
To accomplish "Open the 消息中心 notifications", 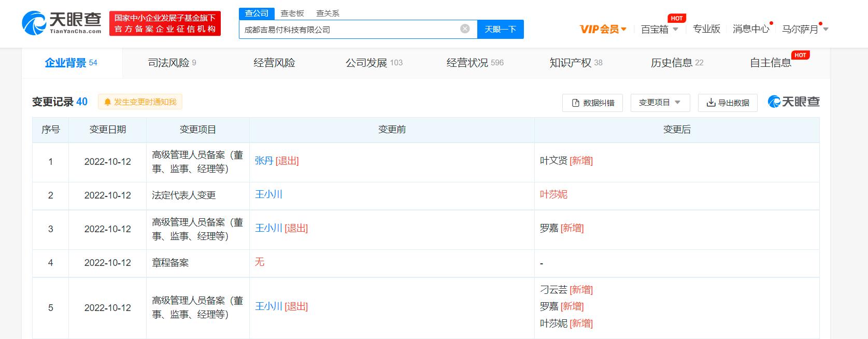I will pos(750,29).
